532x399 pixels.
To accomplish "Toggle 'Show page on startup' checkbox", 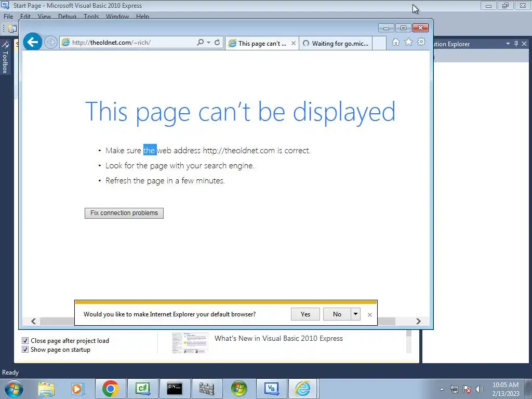I will pos(25,350).
